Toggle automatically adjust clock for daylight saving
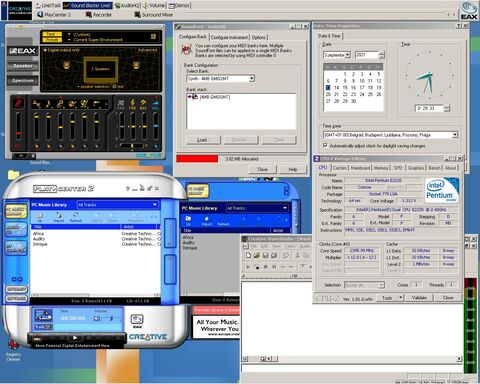 (x=325, y=146)
